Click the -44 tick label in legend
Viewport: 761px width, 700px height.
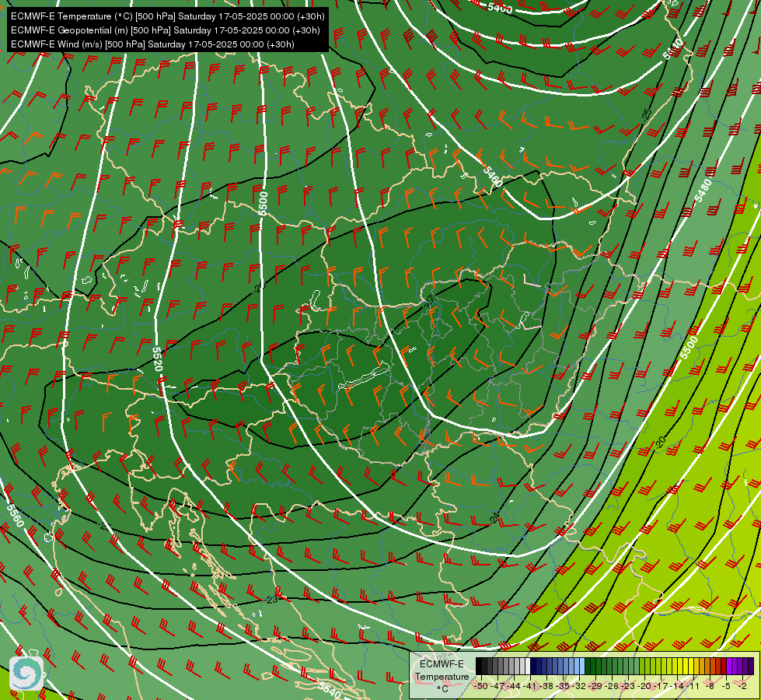click(514, 686)
